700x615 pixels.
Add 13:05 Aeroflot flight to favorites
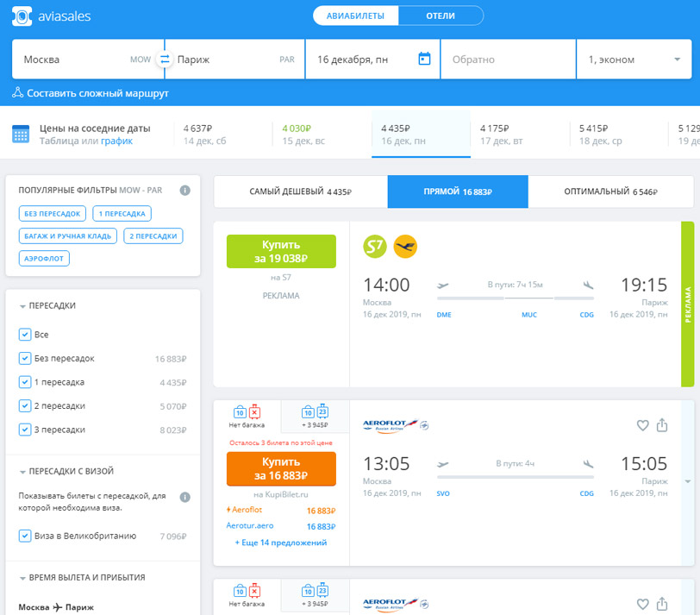click(x=641, y=425)
